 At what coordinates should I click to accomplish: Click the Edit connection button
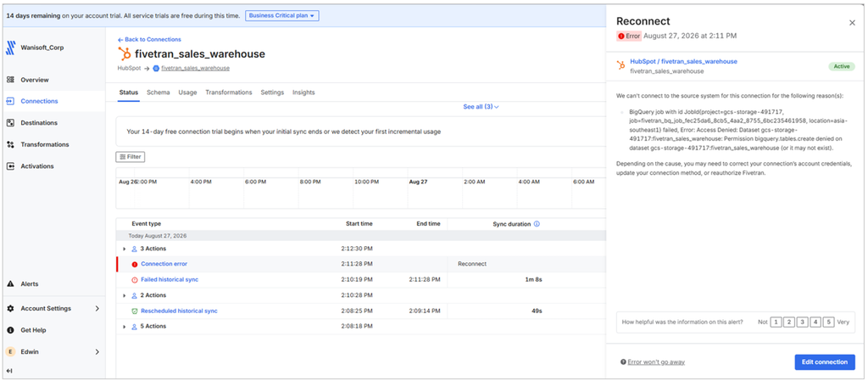coord(825,362)
